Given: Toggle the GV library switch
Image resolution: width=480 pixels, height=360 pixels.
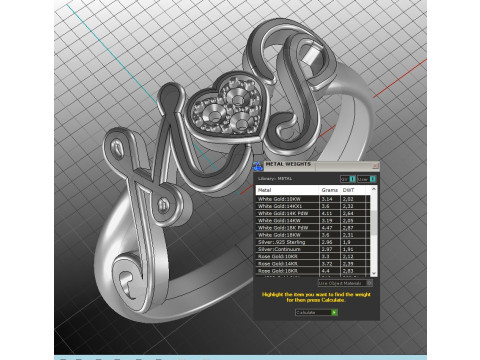Looking at the screenshot, I should click(x=352, y=179).
